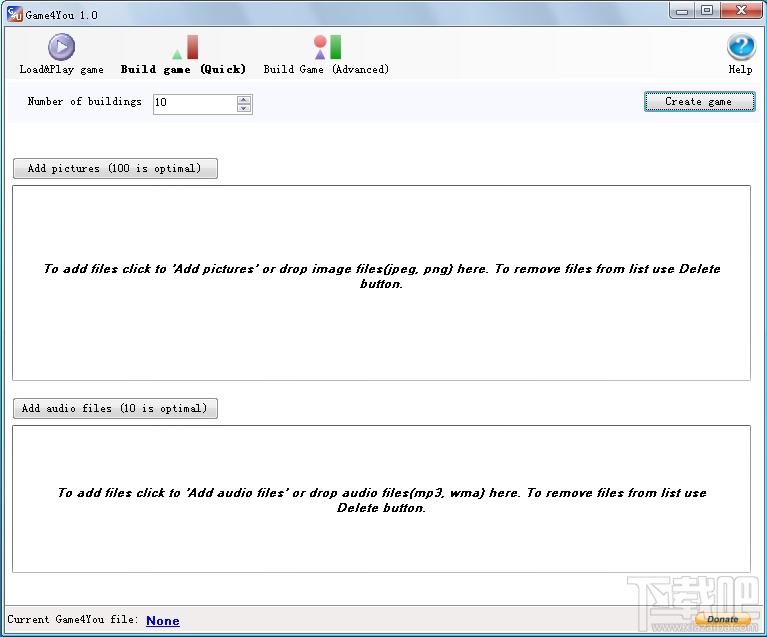Viewport: 767px width, 637px height.
Task: Click the Number of buildings input field
Action: pos(195,104)
